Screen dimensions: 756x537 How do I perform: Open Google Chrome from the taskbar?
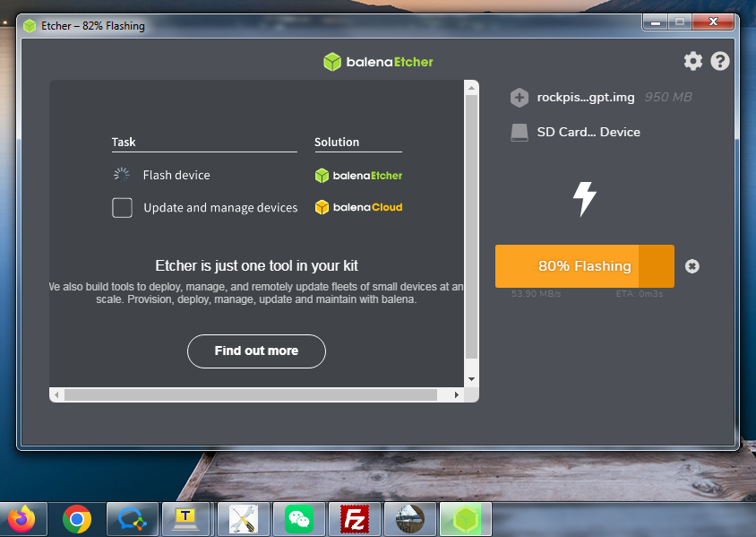[x=77, y=519]
